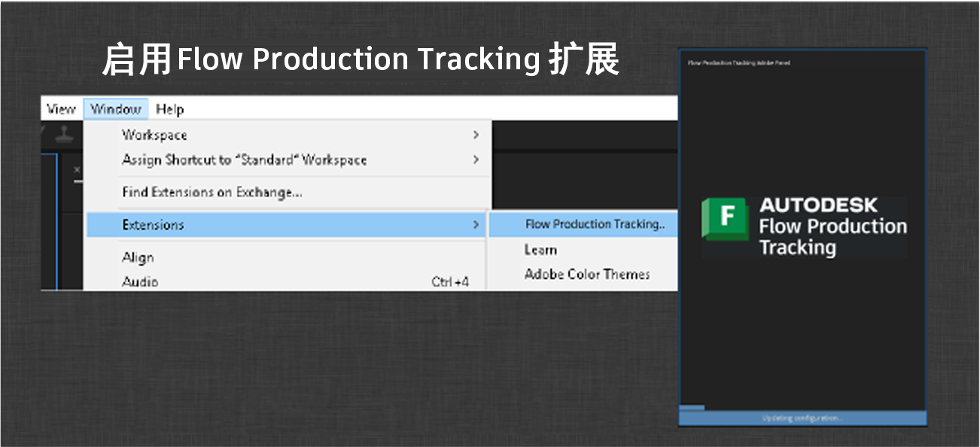Click the Updating configuration progress bar
The width and height of the screenshot is (980, 447).
tap(803, 418)
